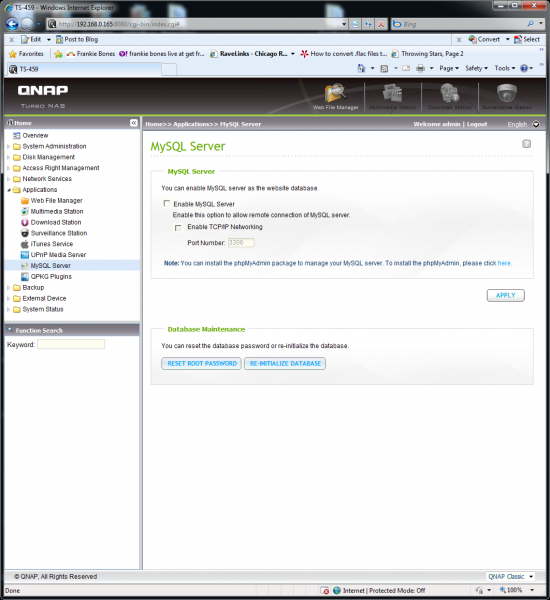The height and width of the screenshot is (600, 550).
Task: Click Edit in toolbar
Action: click(x=31, y=39)
